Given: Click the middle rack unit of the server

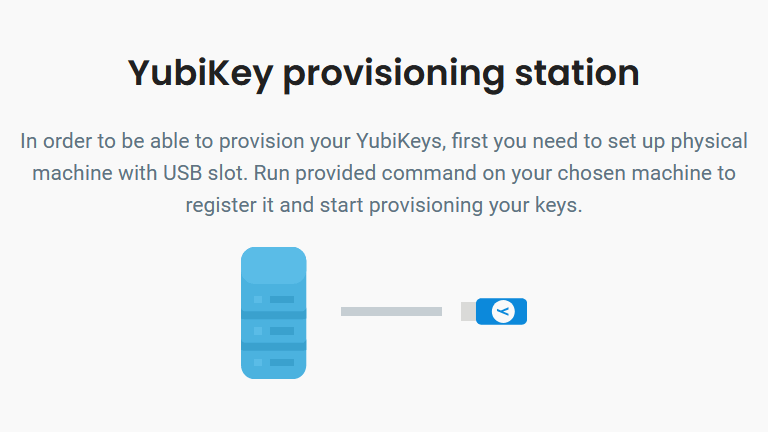Looking at the screenshot, I should click(x=273, y=329).
